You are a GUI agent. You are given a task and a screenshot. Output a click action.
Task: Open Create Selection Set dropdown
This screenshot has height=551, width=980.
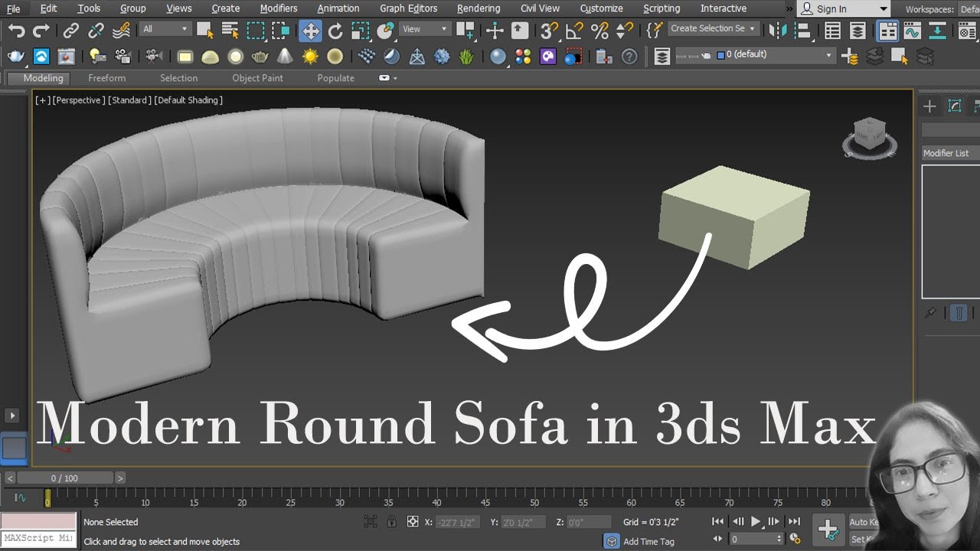pos(713,28)
